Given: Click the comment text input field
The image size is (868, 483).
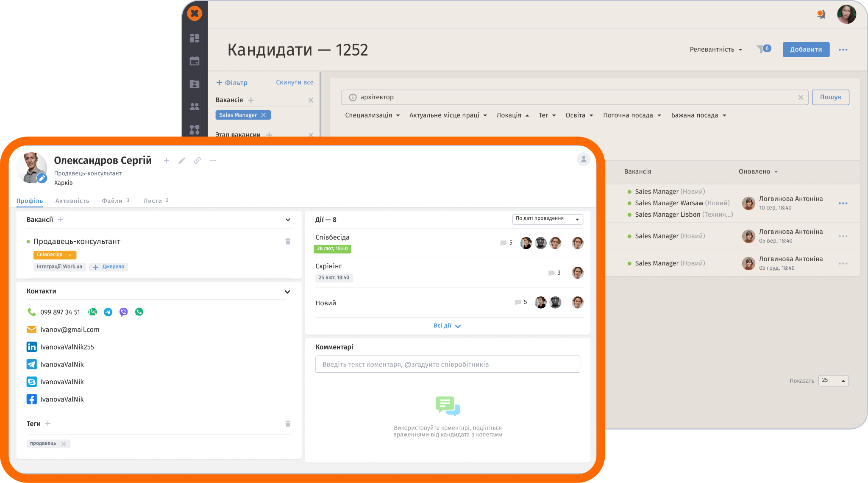Looking at the screenshot, I should tap(448, 364).
